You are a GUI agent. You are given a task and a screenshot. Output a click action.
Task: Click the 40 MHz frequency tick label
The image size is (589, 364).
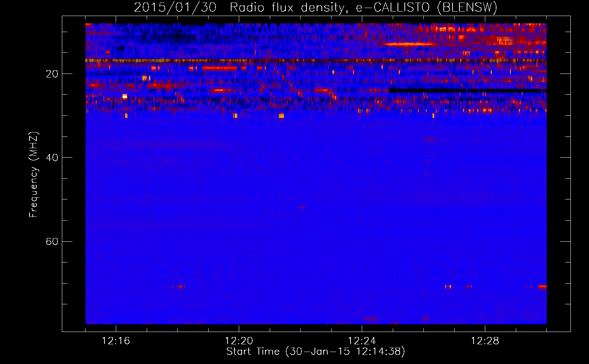pos(52,158)
